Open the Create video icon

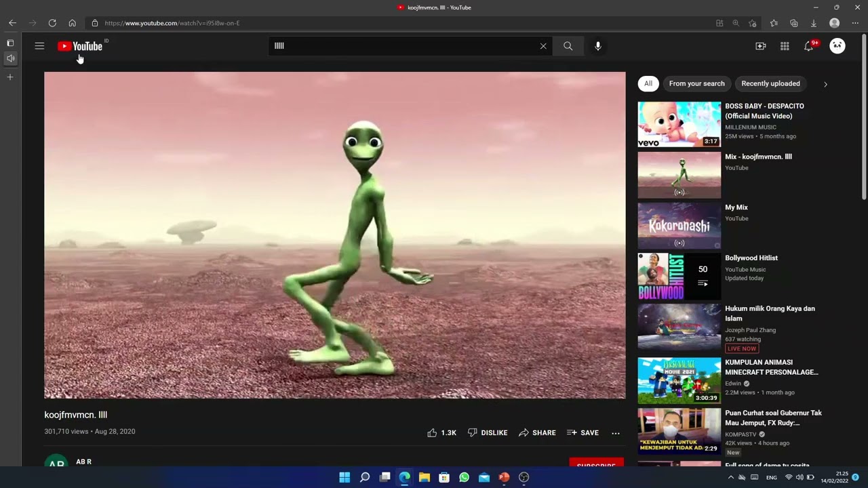coord(761,46)
